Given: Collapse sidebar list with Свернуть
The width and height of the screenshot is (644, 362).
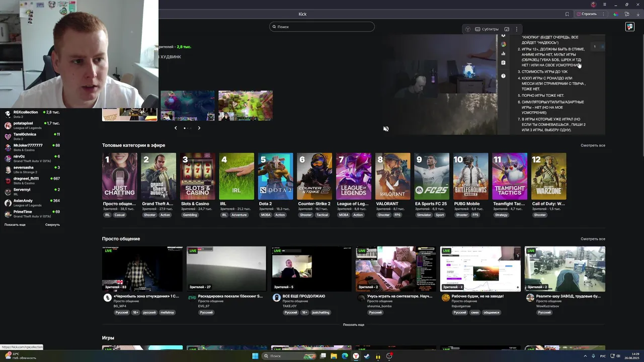Looking at the screenshot, I should pos(52,225).
